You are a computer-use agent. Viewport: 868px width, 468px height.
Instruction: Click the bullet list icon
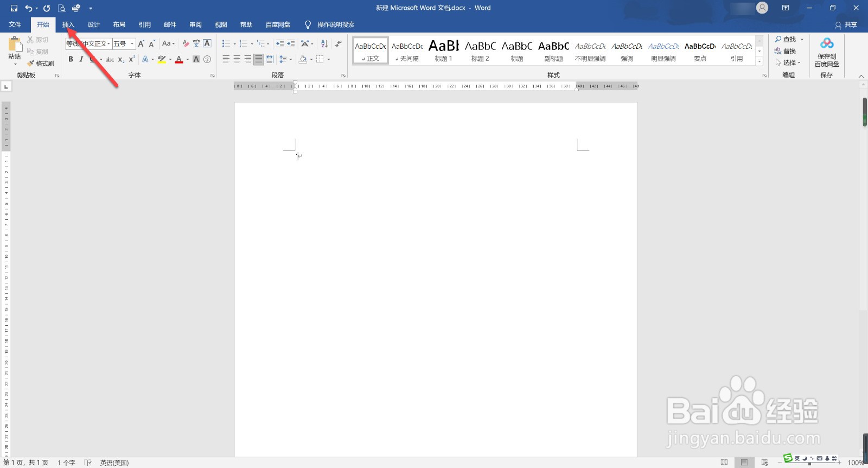pyautogui.click(x=226, y=43)
